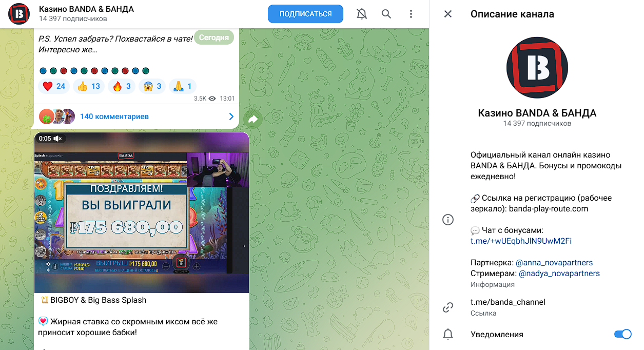Share the post with the forward arrow
The height and width of the screenshot is (350, 644).
253,119
